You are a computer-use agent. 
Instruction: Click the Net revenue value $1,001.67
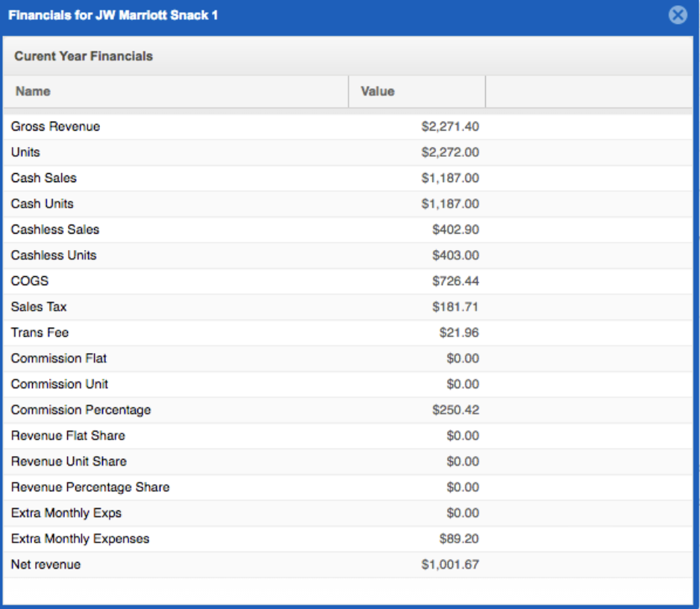click(450, 565)
